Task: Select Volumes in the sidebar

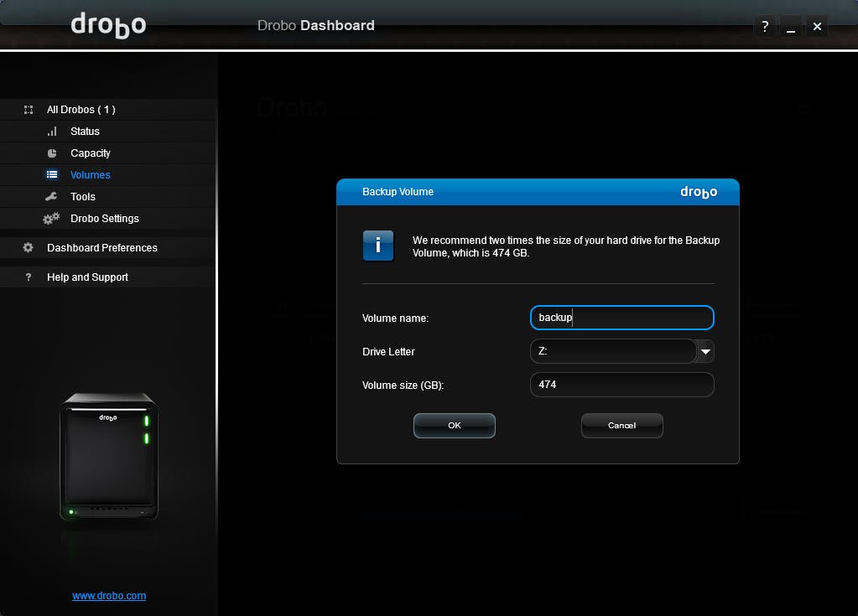Action: [x=108, y=175]
